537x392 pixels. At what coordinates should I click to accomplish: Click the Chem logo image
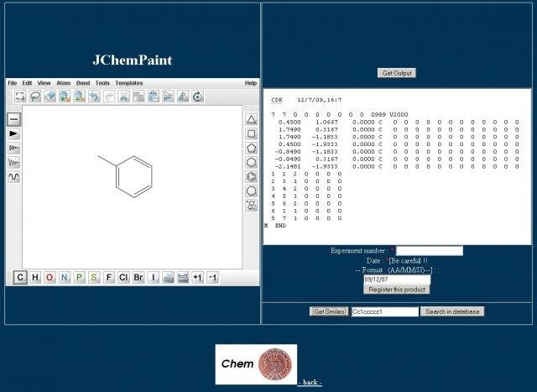coord(256,364)
